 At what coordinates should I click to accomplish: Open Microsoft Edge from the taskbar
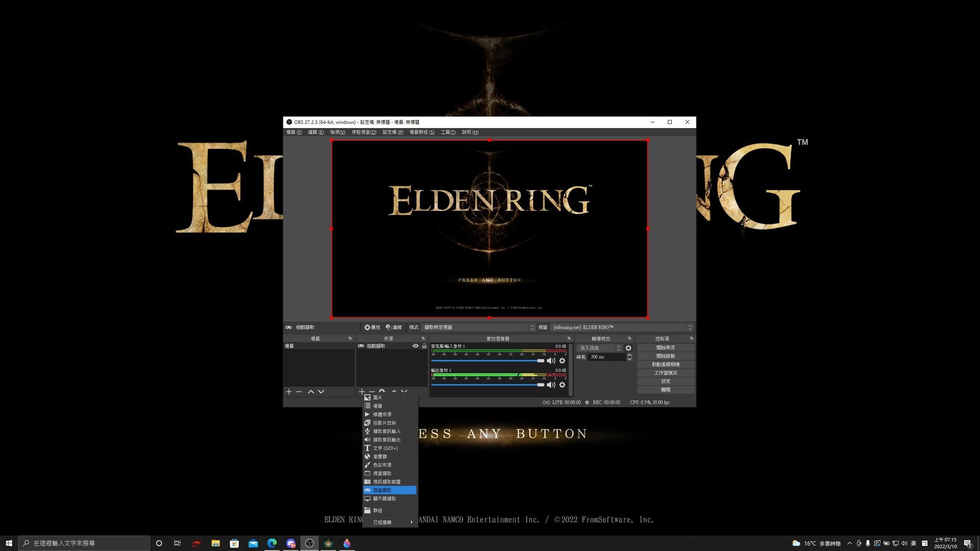[272, 543]
